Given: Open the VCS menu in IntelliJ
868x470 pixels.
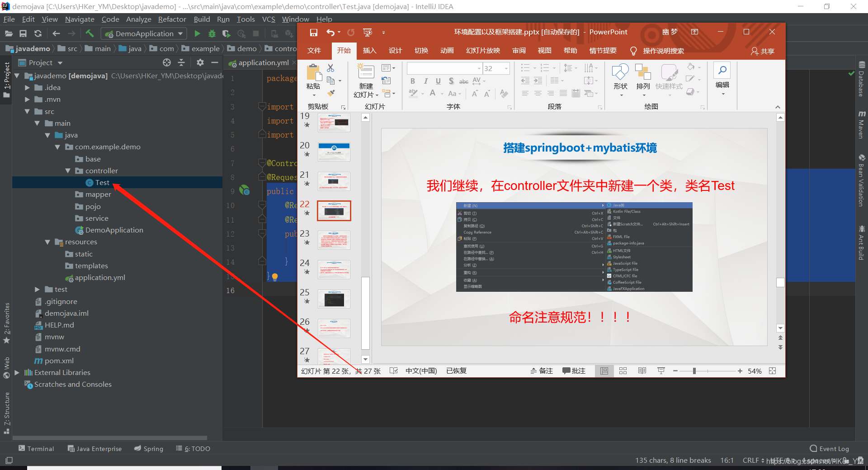Looking at the screenshot, I should [269, 19].
